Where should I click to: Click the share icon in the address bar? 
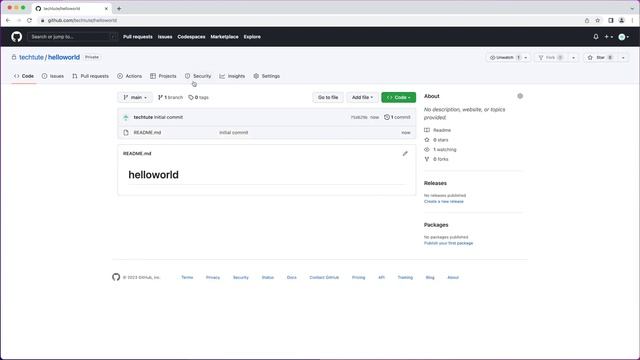coord(587,20)
